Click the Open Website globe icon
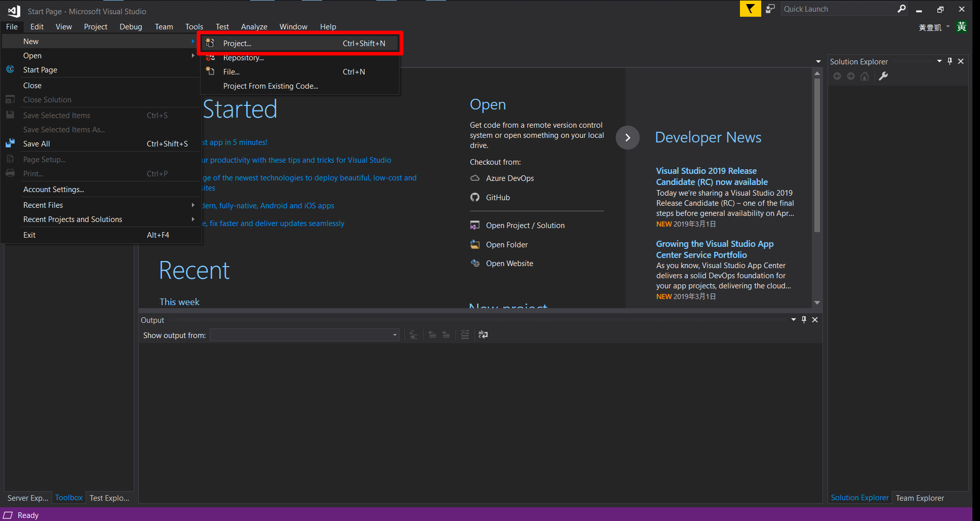980x521 pixels. [x=475, y=264]
